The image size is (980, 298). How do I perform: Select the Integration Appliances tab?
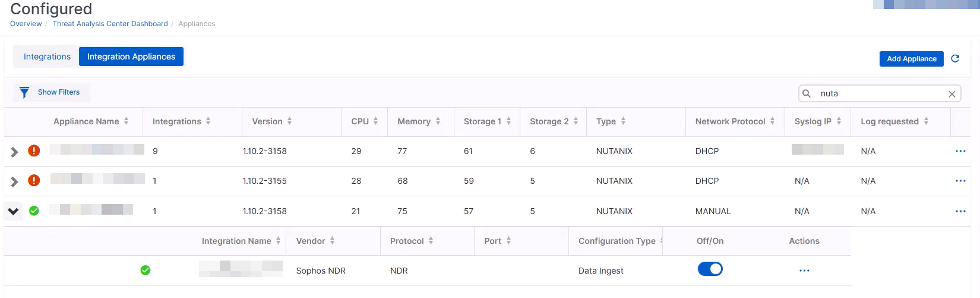(131, 57)
